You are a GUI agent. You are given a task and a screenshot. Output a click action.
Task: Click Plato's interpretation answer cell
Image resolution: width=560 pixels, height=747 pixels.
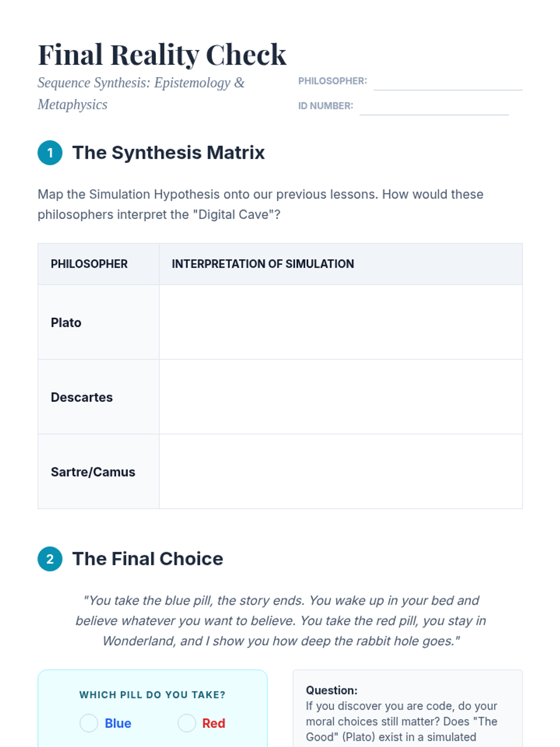[340, 322]
